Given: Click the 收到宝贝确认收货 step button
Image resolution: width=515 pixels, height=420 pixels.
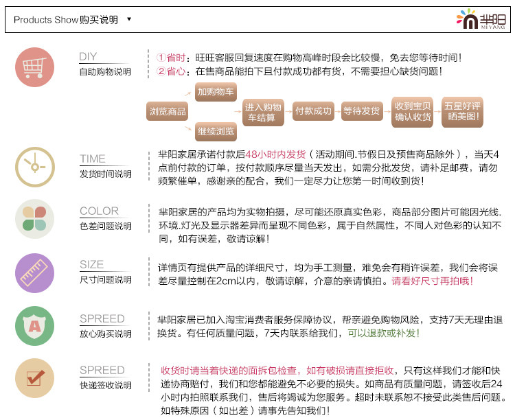Looking at the screenshot, I should click(x=412, y=112).
